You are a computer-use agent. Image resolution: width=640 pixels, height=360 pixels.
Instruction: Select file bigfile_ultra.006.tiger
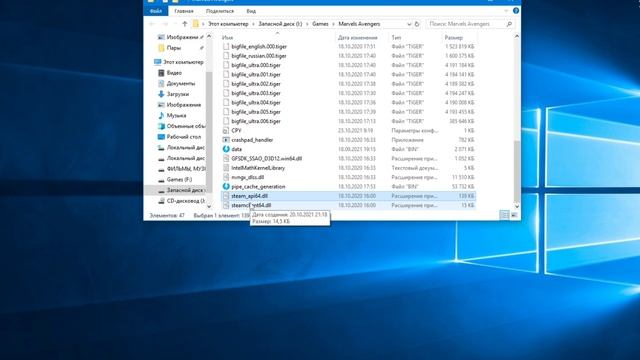pos(256,121)
